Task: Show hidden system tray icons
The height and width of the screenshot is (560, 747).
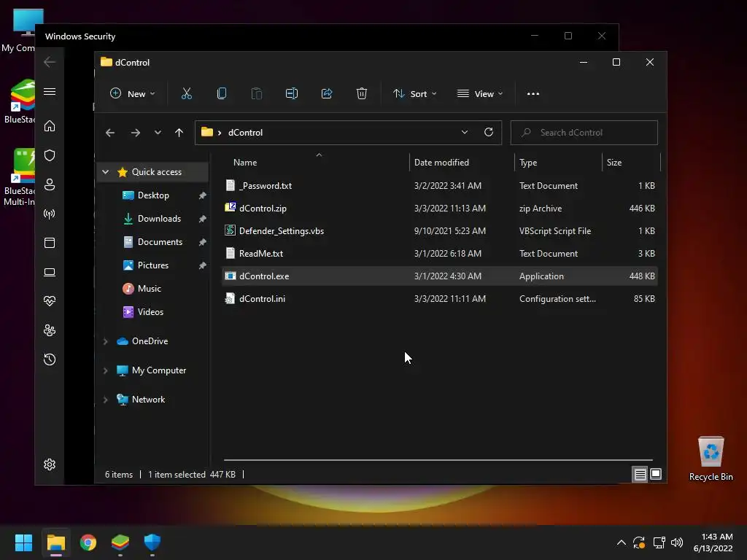Action: (622, 542)
